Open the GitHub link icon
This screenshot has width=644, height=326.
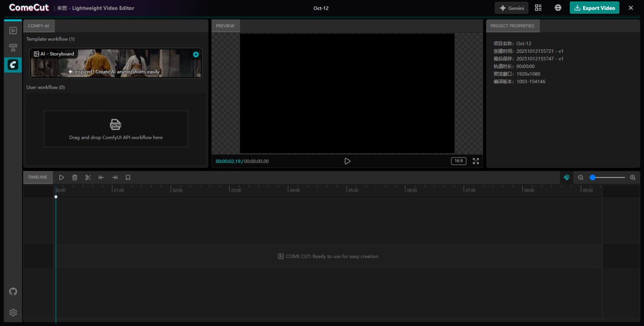(13, 292)
